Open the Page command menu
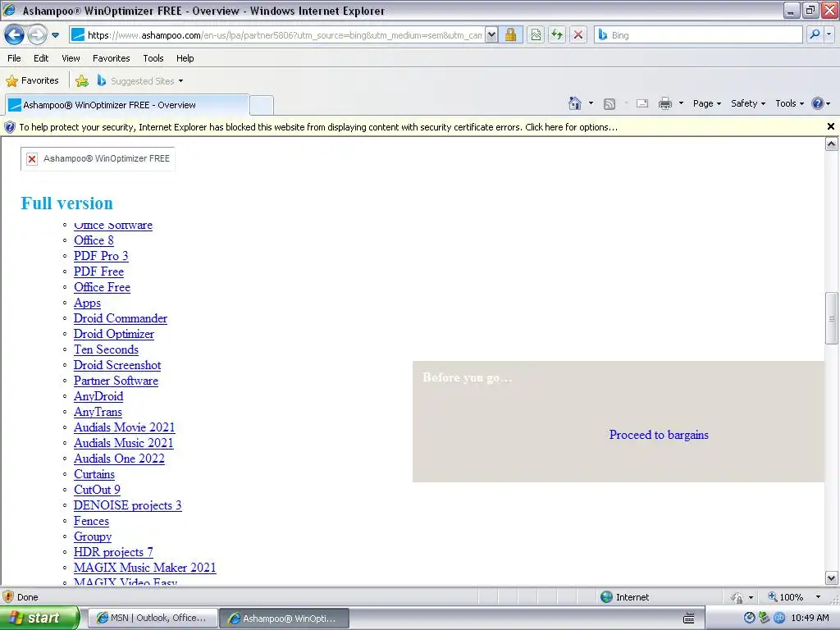The width and height of the screenshot is (840, 630). 706,103
